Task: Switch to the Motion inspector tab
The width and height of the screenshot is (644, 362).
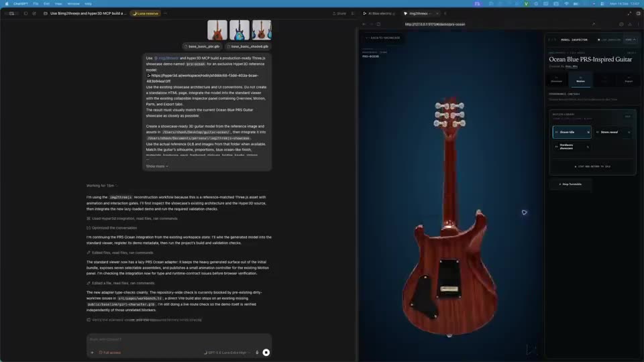Action: pos(580,80)
